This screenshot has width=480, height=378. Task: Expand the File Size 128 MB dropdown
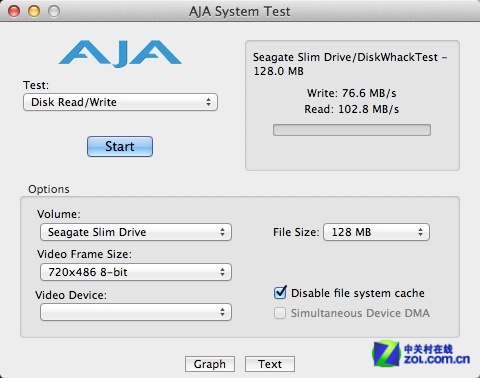pyautogui.click(x=376, y=232)
